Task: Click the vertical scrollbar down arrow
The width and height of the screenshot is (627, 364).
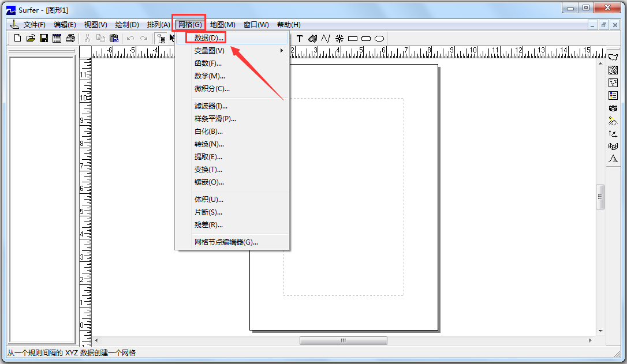Action: tap(600, 331)
